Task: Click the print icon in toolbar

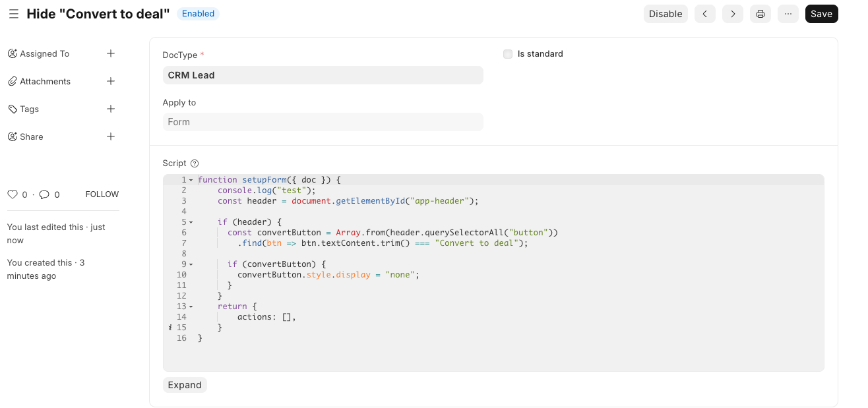Action: 760,14
